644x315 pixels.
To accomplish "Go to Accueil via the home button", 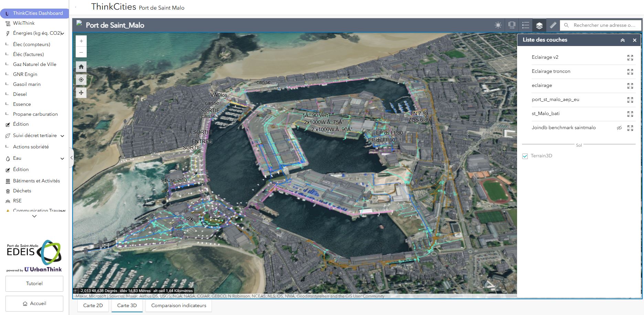I will click(34, 303).
